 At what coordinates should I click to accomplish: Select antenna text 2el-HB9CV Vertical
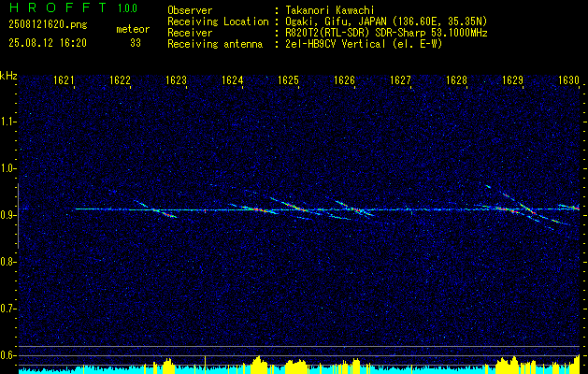336,44
